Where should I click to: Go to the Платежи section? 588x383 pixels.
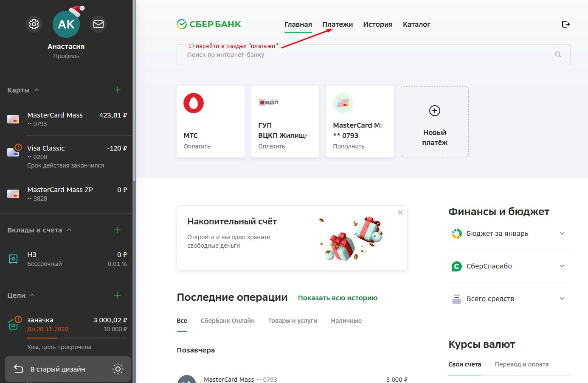pyautogui.click(x=338, y=24)
